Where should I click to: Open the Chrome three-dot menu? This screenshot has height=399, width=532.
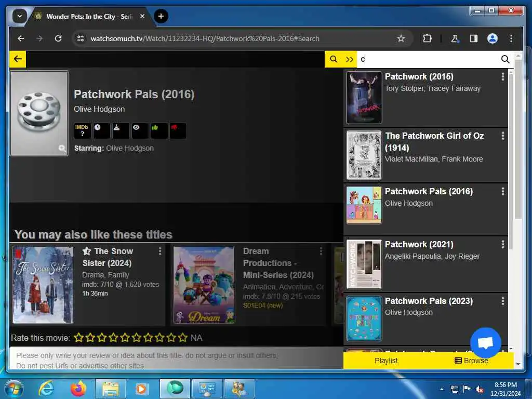pos(511,38)
